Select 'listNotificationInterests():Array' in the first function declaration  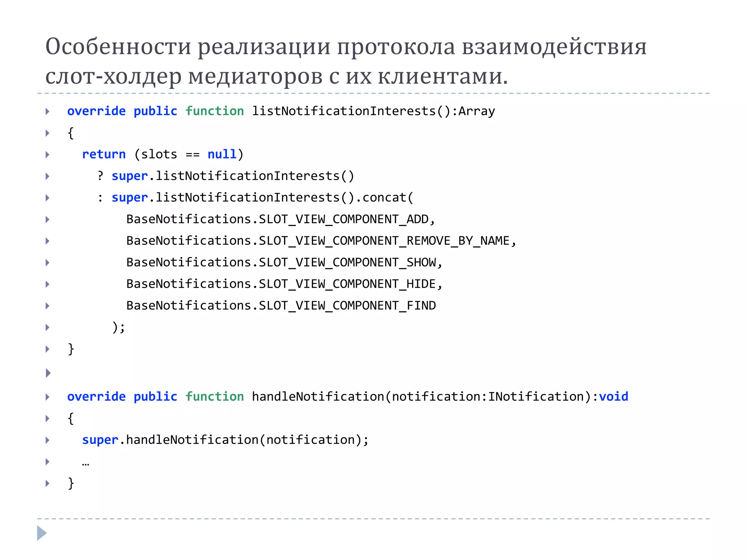pos(373,111)
